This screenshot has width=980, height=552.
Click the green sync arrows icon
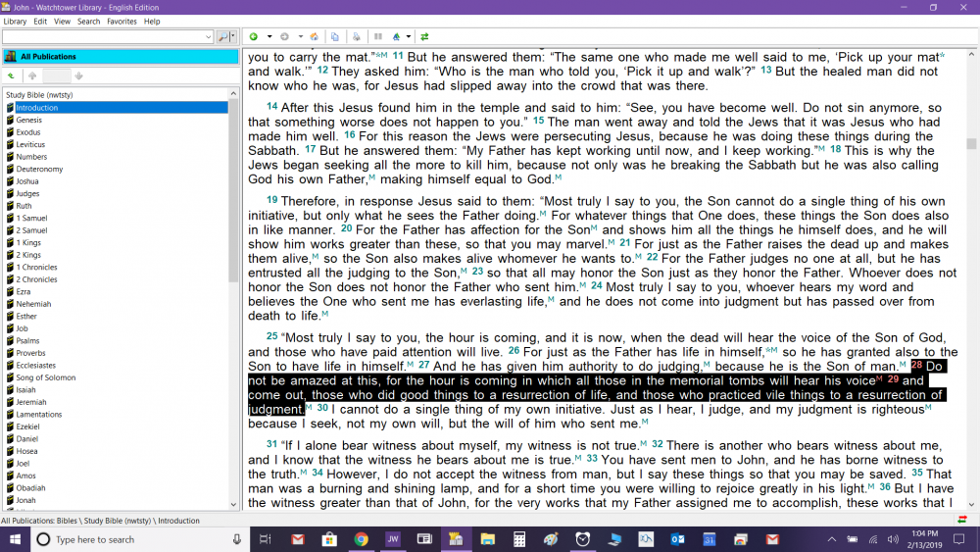click(x=424, y=37)
